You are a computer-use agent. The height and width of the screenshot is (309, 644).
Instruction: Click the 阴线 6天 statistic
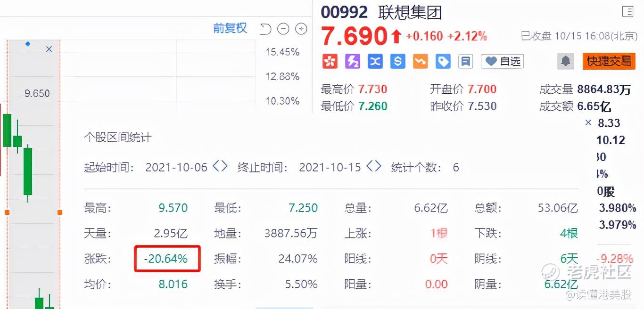click(x=570, y=259)
